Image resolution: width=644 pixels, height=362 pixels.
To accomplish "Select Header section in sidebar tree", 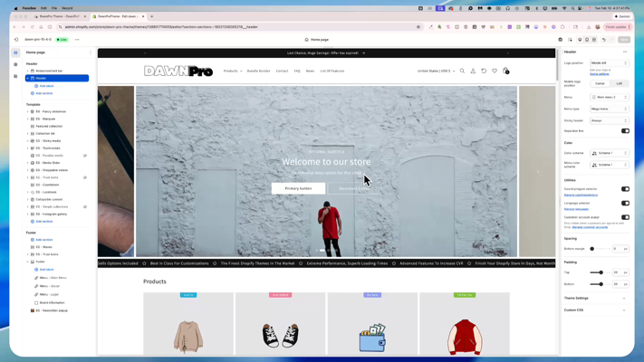I will tap(42, 78).
